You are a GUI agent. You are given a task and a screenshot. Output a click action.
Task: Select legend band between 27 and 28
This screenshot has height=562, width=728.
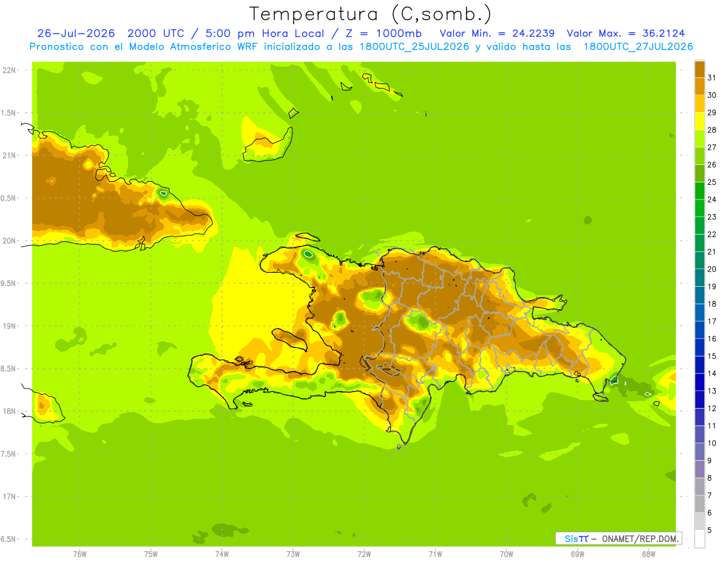[x=699, y=139]
